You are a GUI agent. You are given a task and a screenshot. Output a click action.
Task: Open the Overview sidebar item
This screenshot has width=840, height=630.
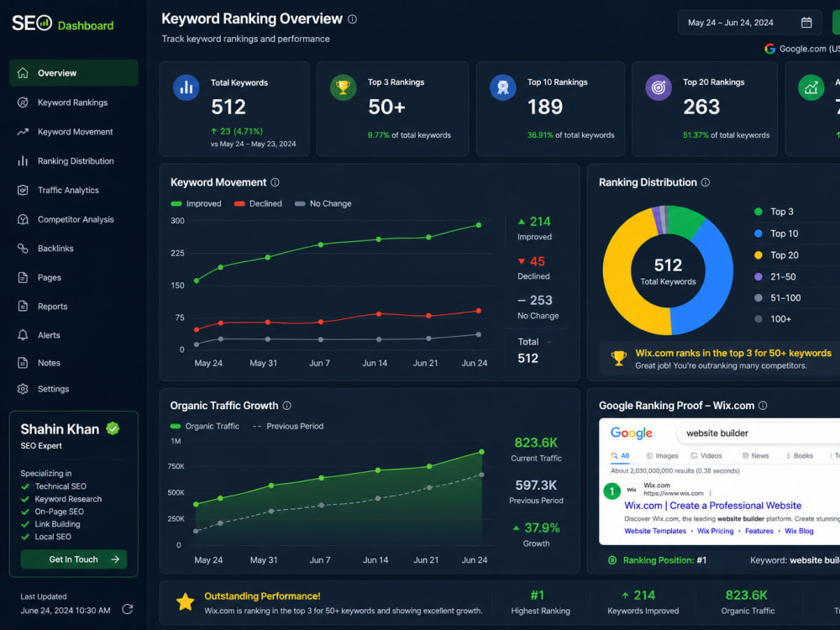point(73,73)
